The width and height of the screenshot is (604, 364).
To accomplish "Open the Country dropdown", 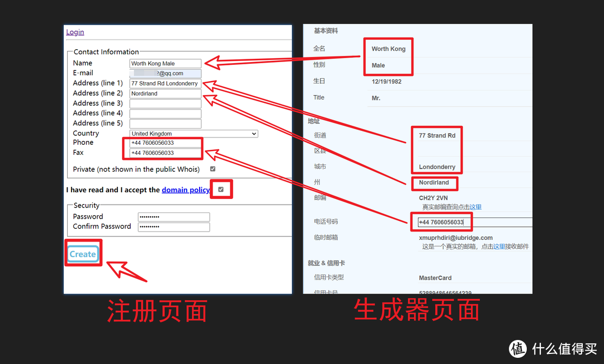I will 194,134.
